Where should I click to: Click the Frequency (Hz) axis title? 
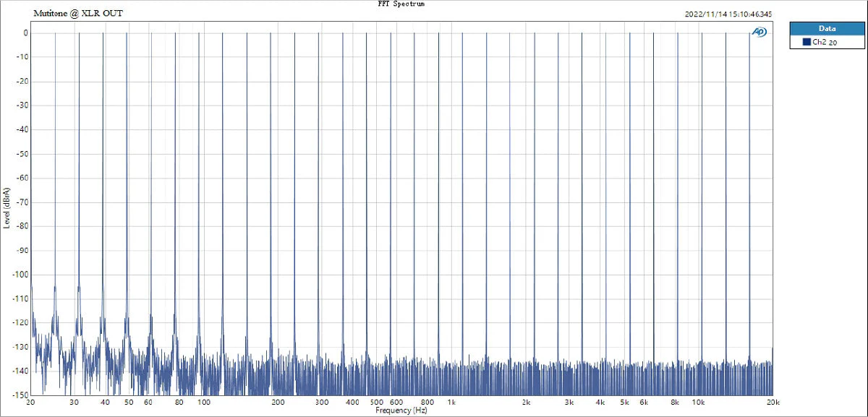(x=401, y=410)
